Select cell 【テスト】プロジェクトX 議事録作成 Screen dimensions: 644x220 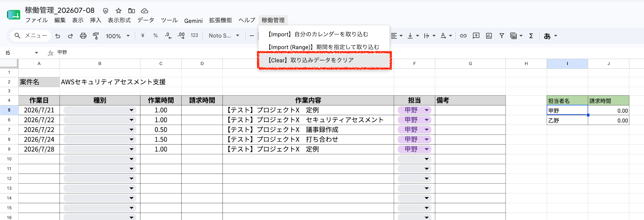coord(308,130)
